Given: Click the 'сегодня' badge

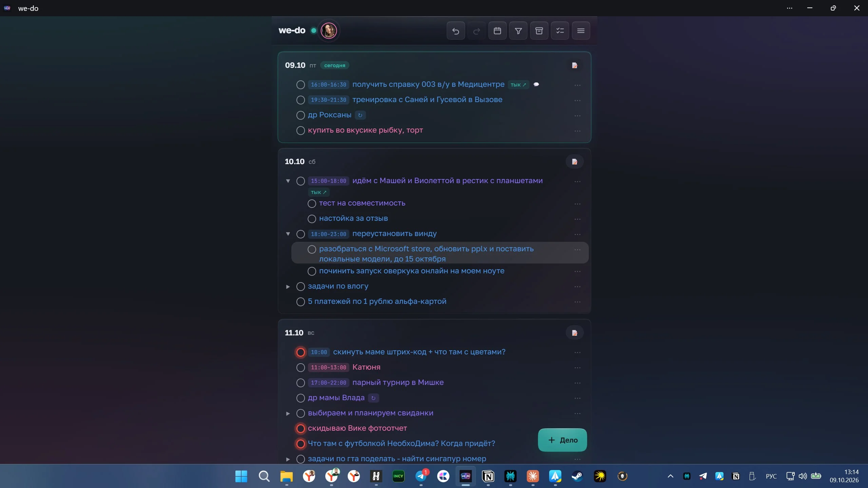Looking at the screenshot, I should click(334, 65).
